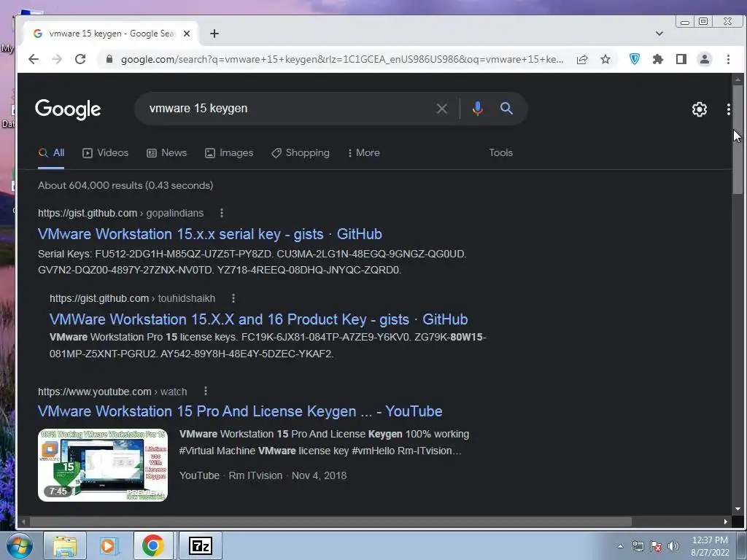Click Chrome icon in the taskbar
The width and height of the screenshot is (747, 560).
click(x=153, y=545)
